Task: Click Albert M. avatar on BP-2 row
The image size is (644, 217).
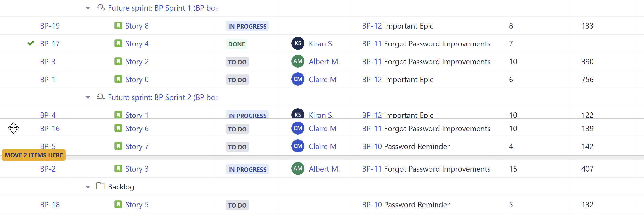Action: [298, 169]
